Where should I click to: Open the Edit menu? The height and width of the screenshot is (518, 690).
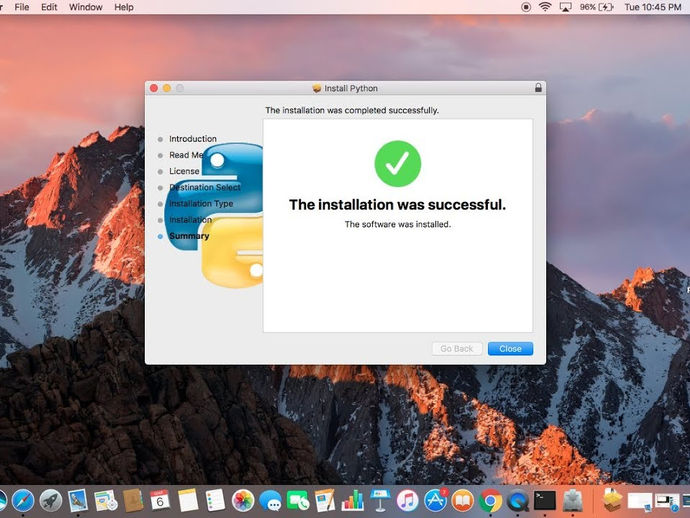pyautogui.click(x=49, y=7)
